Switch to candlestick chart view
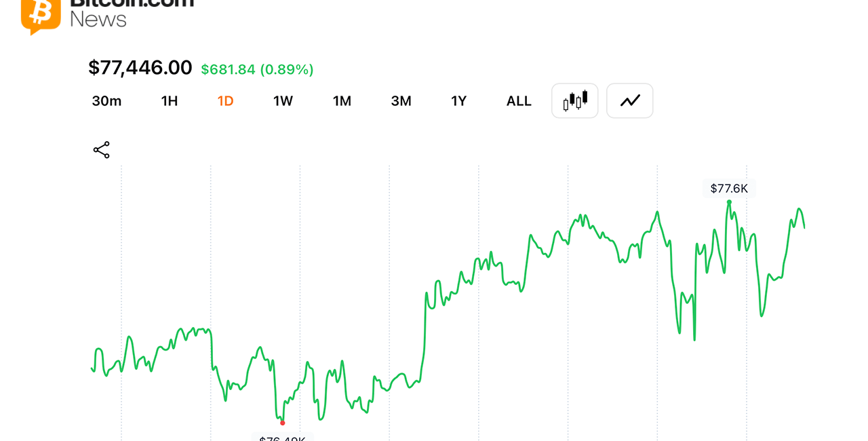This screenshot has width=868, height=441. point(575,101)
